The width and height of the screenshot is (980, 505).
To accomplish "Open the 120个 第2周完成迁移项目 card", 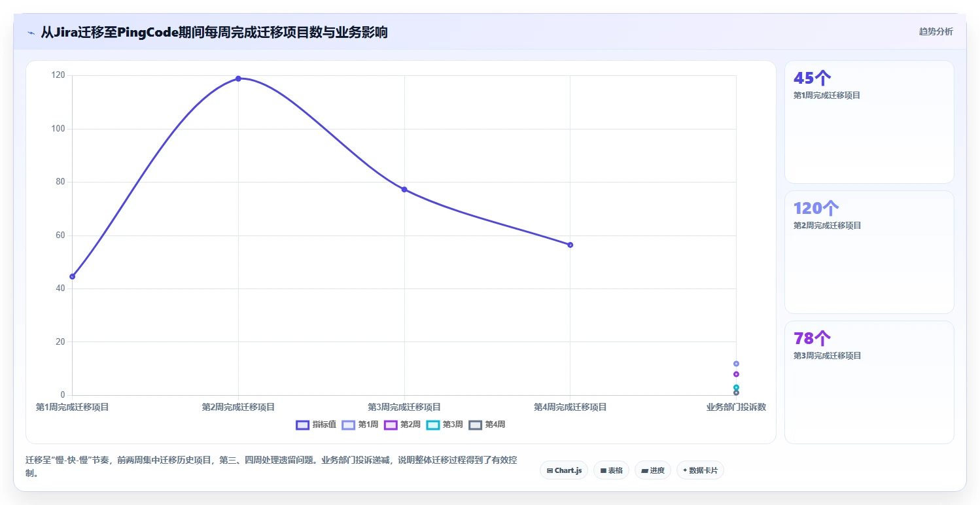I will pos(869,252).
